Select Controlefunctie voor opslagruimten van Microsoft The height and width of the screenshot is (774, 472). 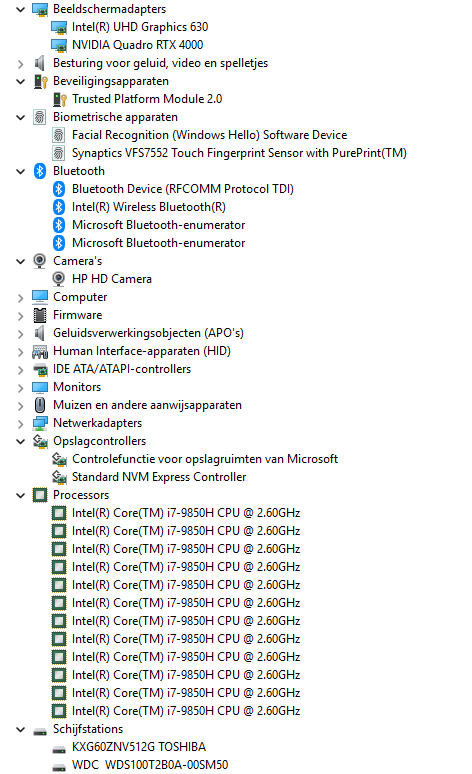pos(205,459)
